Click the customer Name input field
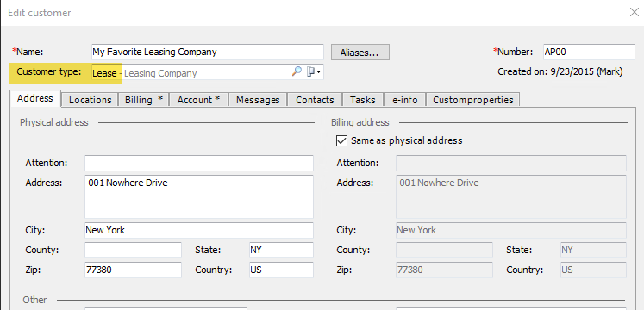This screenshot has width=644, height=310. click(208, 52)
